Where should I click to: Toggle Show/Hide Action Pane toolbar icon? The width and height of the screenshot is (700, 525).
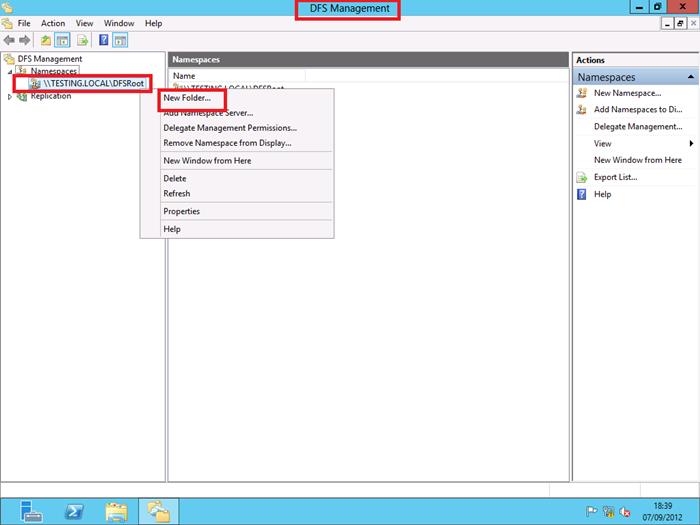click(x=120, y=40)
